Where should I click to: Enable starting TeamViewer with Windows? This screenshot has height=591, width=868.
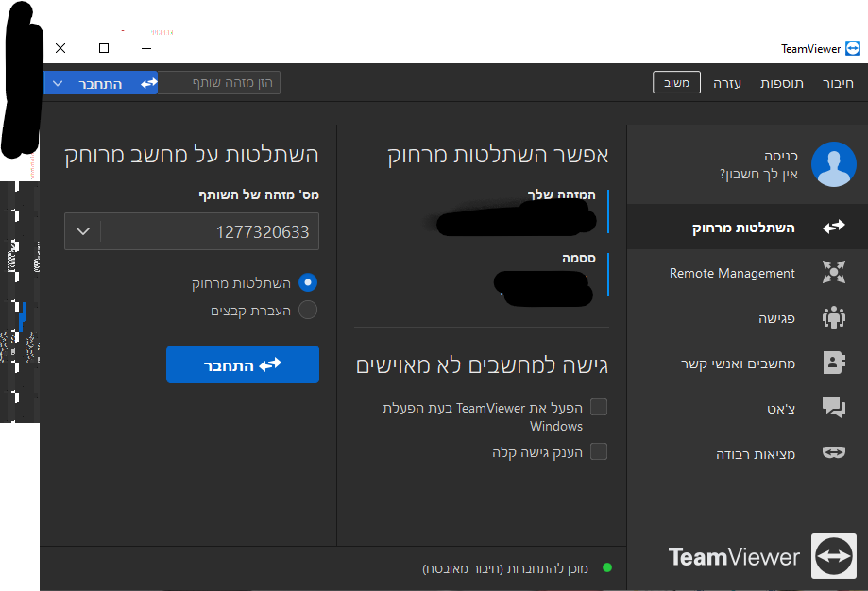pyautogui.click(x=601, y=407)
